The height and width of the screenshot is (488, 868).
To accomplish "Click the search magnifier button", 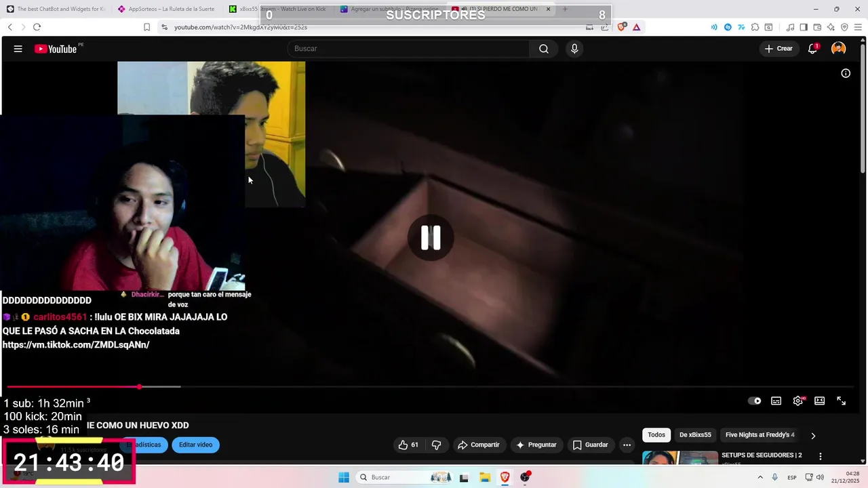I will click(x=544, y=49).
